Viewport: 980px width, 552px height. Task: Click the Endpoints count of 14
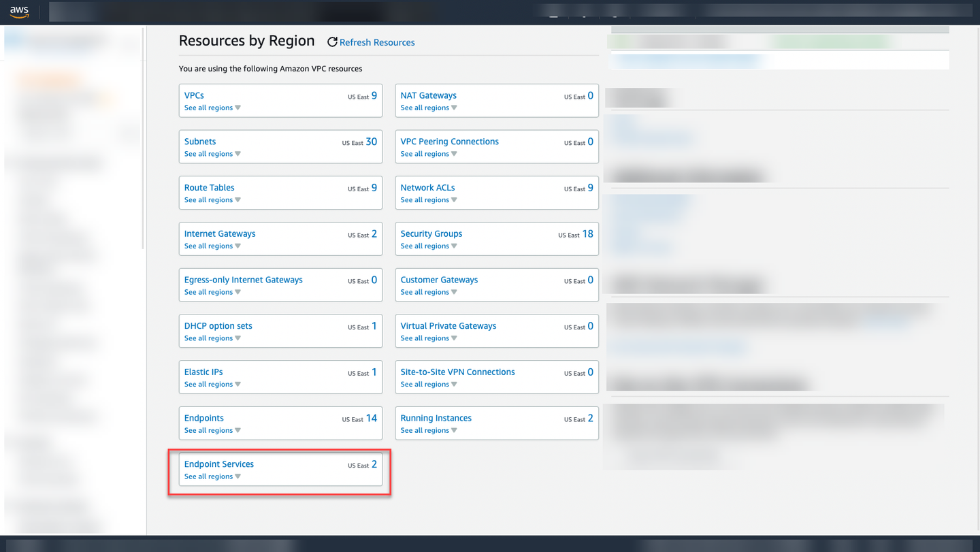click(x=371, y=418)
